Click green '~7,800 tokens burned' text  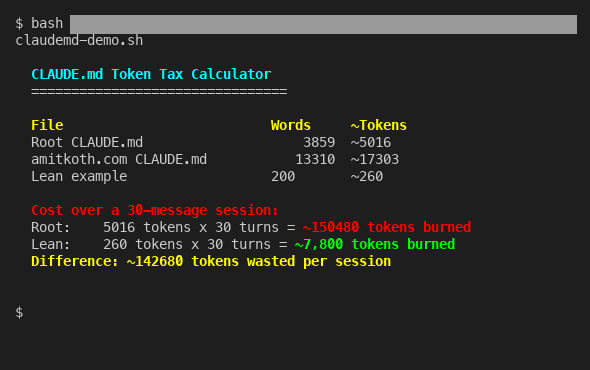pyautogui.click(x=375, y=244)
